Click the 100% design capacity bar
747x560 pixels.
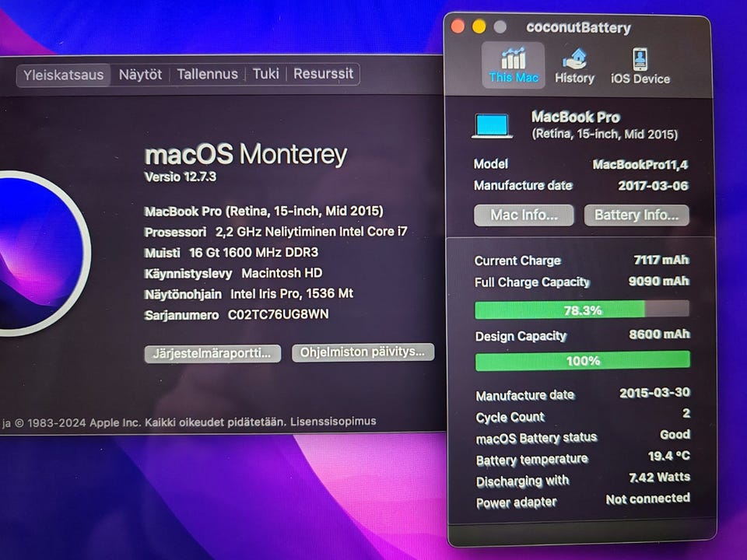click(x=583, y=360)
